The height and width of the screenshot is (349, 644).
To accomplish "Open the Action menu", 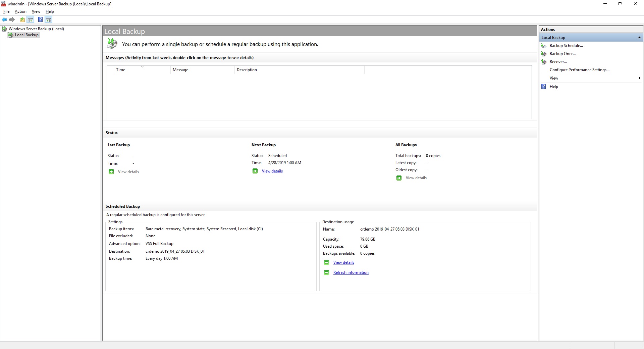I will 20,11.
